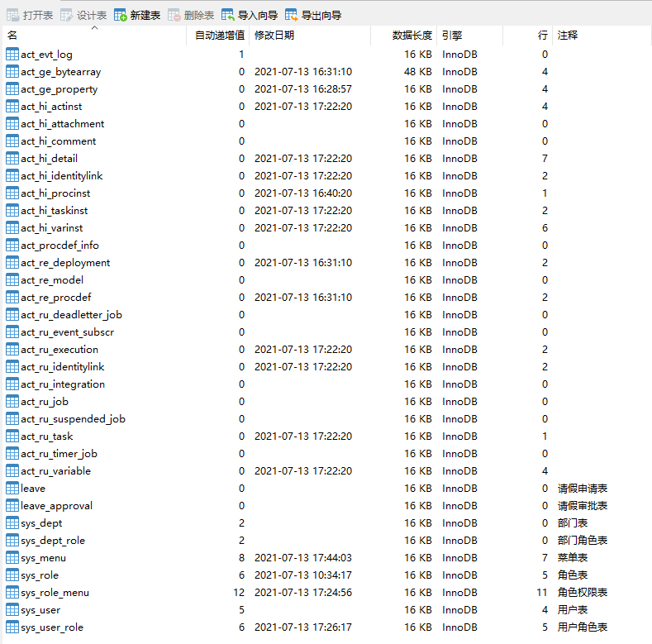Select the act_hi_comment table icon
The width and height of the screenshot is (652, 644).
(12, 141)
